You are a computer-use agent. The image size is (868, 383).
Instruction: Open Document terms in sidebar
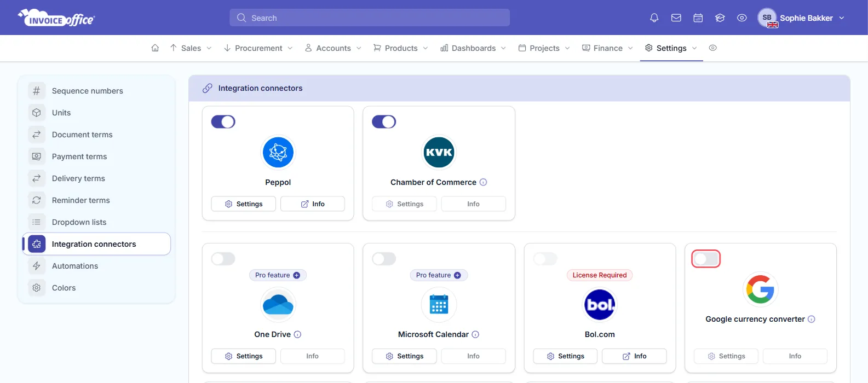96,135
